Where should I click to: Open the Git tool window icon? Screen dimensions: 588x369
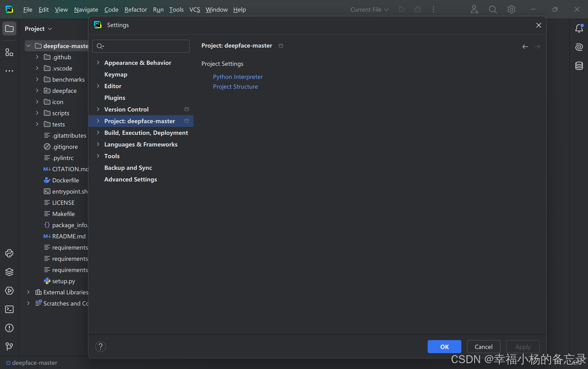click(9, 346)
